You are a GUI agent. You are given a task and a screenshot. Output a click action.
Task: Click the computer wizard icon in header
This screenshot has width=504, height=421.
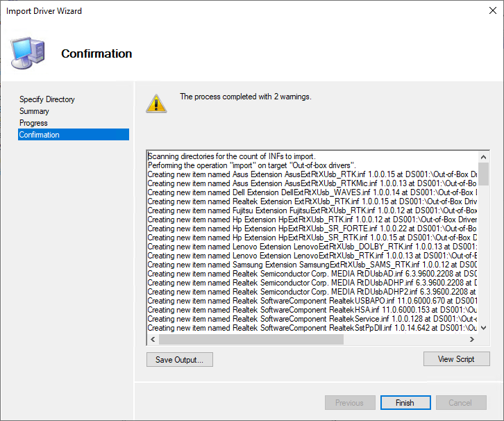click(28, 52)
